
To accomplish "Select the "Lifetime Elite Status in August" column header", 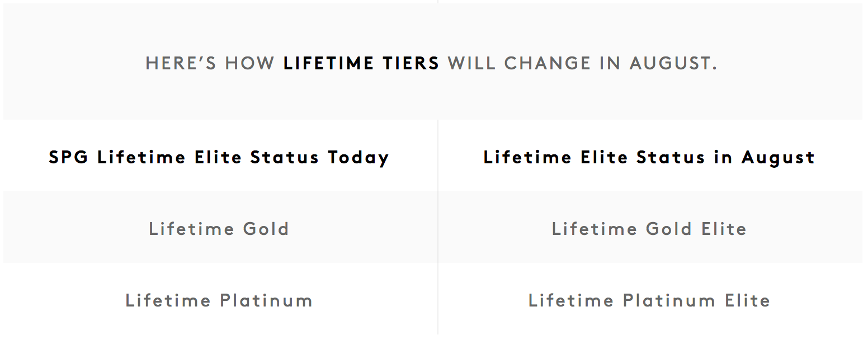I will click(x=649, y=157).
